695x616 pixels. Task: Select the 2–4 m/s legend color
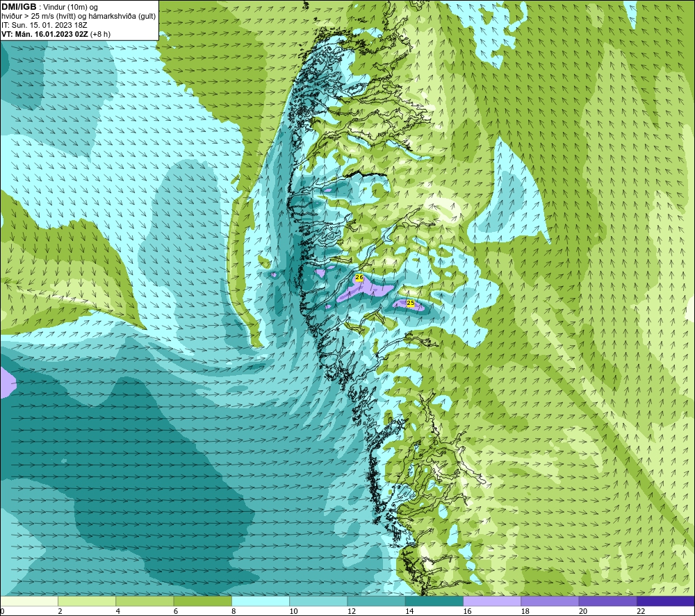point(87,601)
